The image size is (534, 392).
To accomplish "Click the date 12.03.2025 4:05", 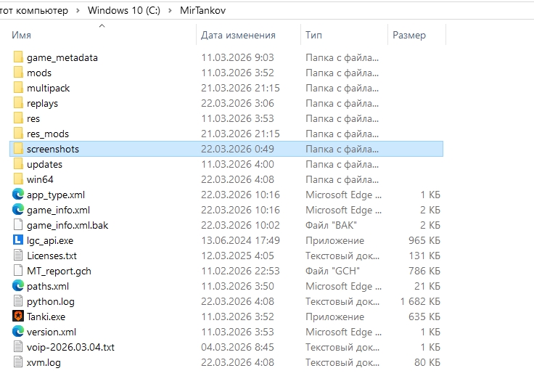I will pyautogui.click(x=237, y=256).
